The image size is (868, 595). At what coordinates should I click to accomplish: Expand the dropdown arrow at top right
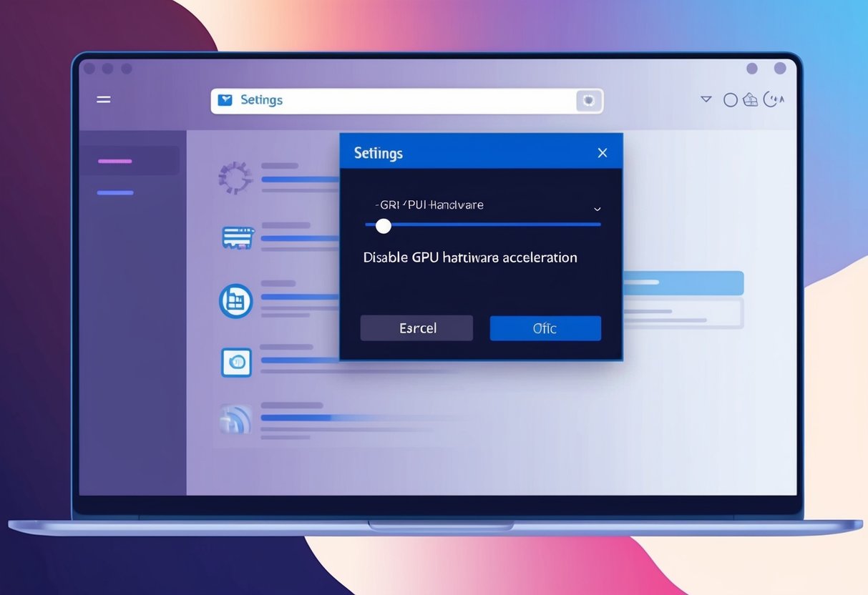[706, 99]
